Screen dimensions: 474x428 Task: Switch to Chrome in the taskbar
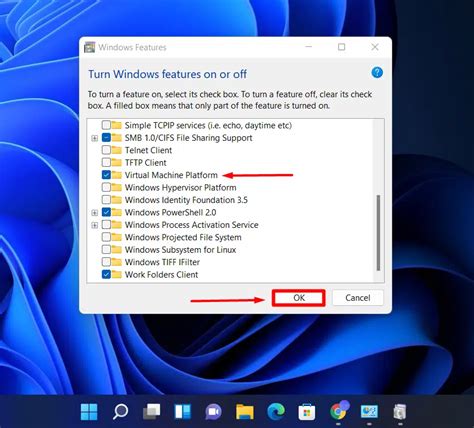339,411
